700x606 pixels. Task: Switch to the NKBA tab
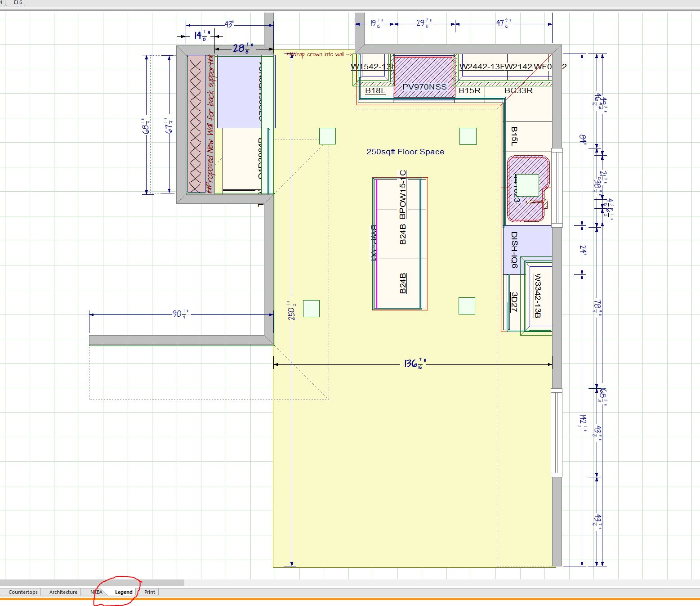point(96,592)
